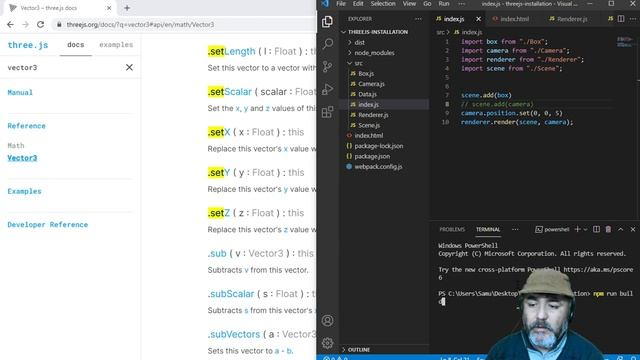The width and height of the screenshot is (640, 360).
Task: Open the .sub method link
Action: [x=217, y=253]
